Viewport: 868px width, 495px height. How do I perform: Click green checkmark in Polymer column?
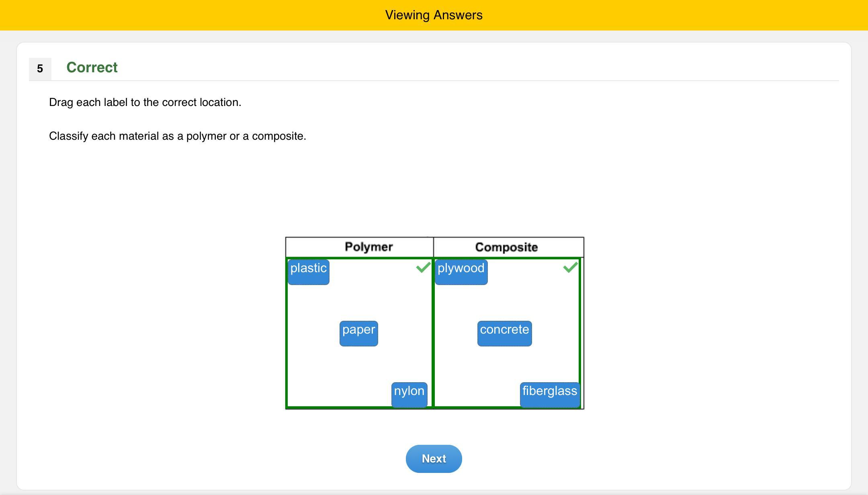(x=423, y=267)
